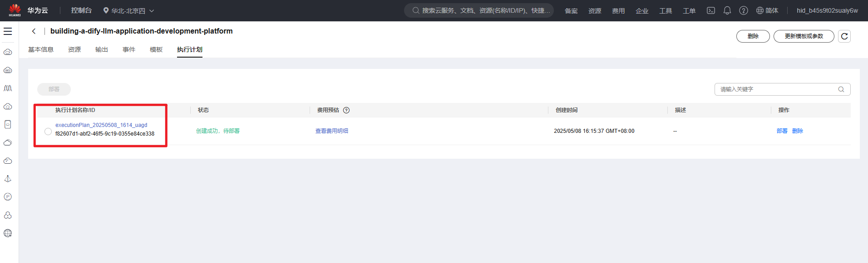Screen dimensions: 868x263
Task: Open the 资源 tab under the stack name
Action: coord(74,49)
